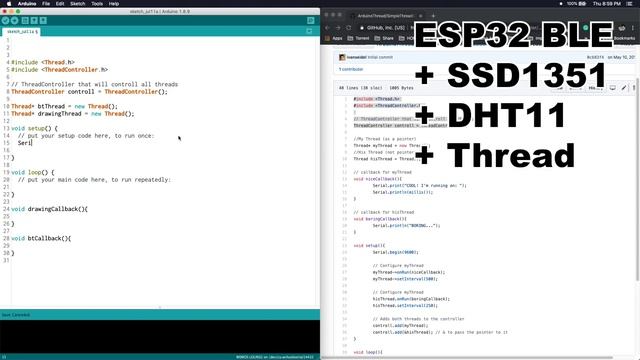Open the Apps bookmarks shortcut
This screenshot has height=360, width=640.
coord(334,38)
